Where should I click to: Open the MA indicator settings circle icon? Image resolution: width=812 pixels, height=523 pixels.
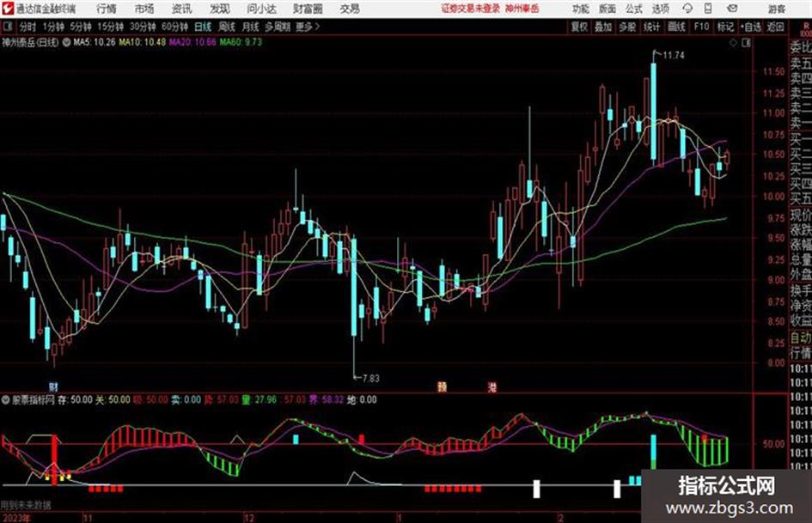66,42
